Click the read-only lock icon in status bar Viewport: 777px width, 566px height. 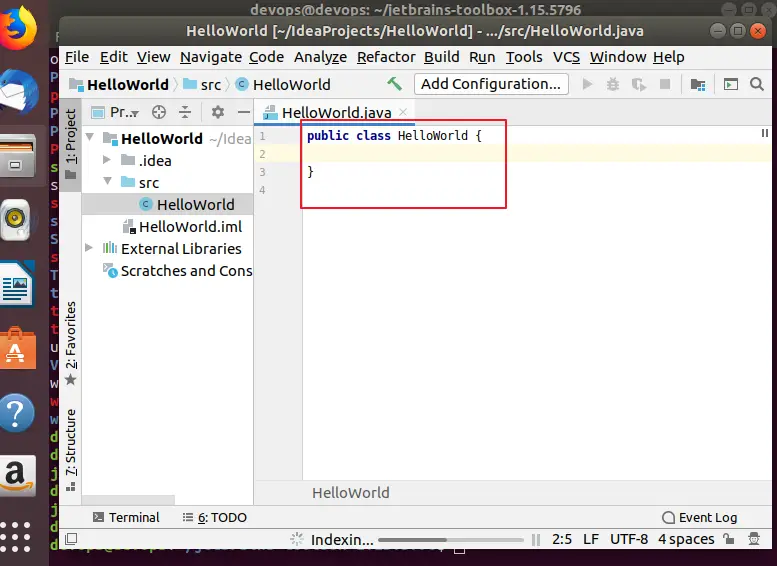[x=728, y=539]
